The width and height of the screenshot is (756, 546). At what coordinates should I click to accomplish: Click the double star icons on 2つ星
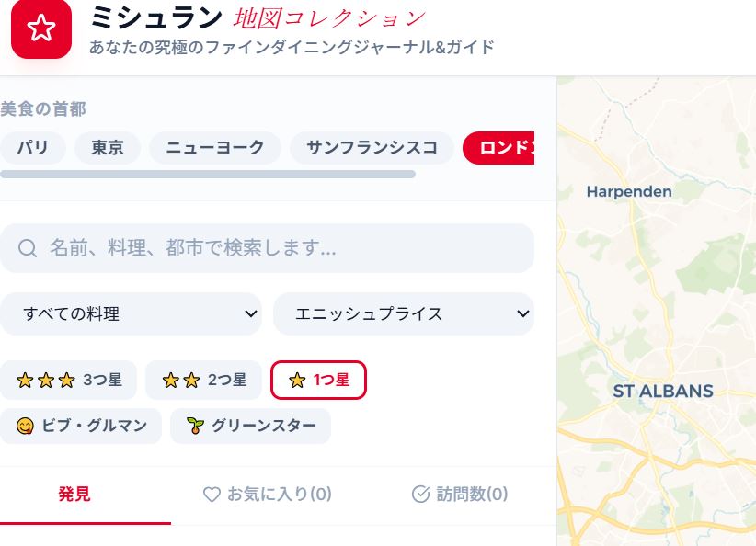(181, 381)
